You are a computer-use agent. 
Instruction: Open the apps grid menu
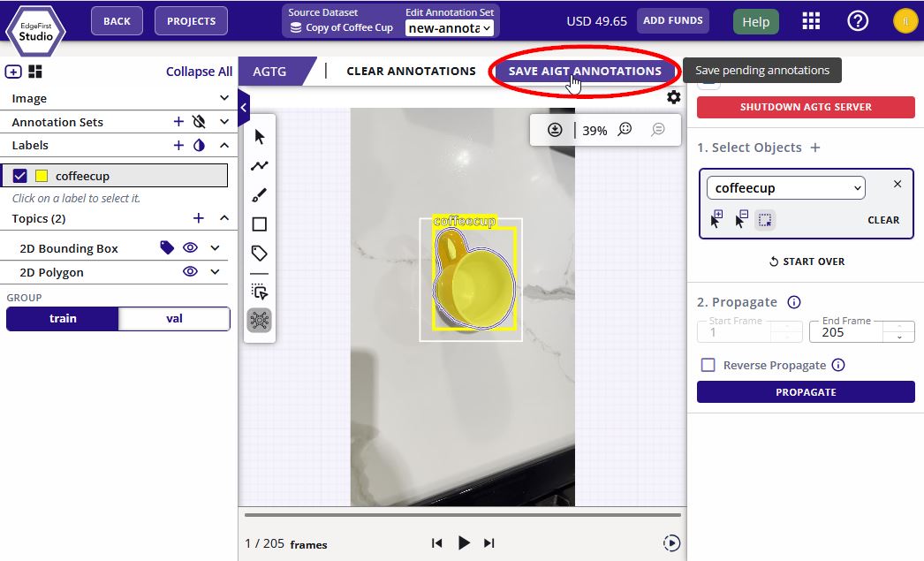tap(811, 21)
